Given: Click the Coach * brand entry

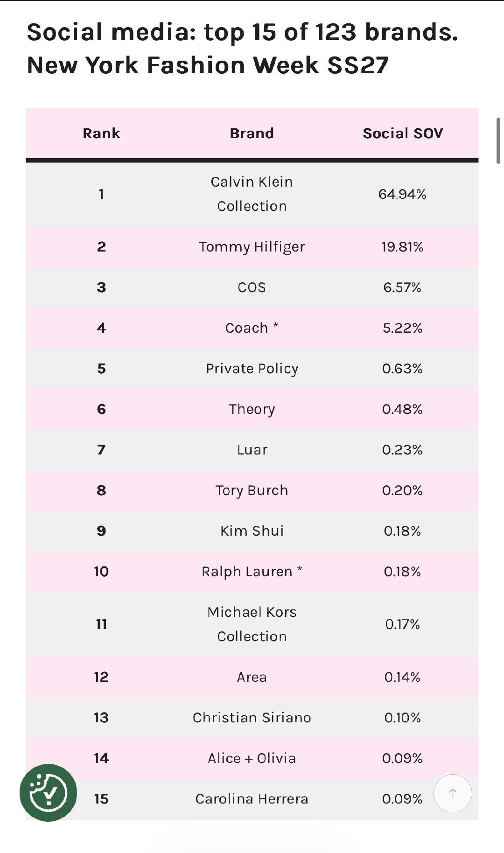Looking at the screenshot, I should point(252,328).
